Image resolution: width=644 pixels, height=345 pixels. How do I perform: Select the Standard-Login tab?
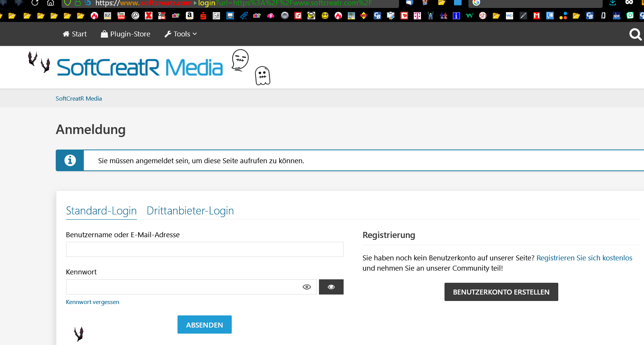pos(101,211)
